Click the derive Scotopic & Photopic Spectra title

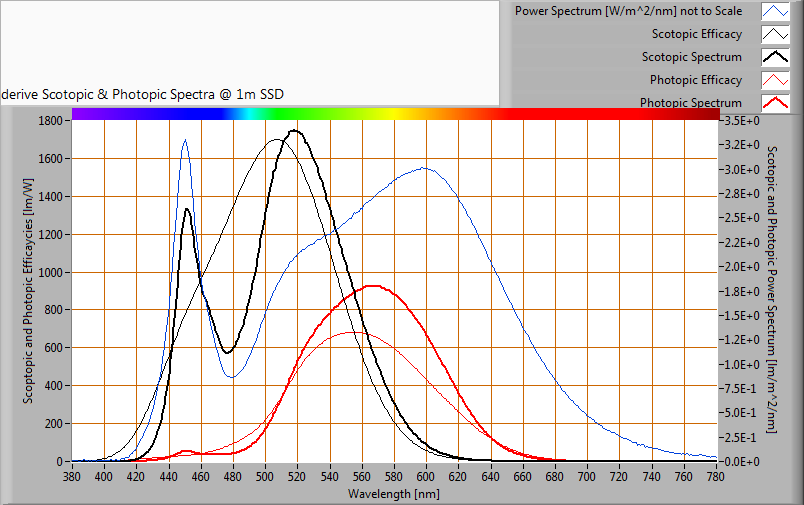(143, 94)
